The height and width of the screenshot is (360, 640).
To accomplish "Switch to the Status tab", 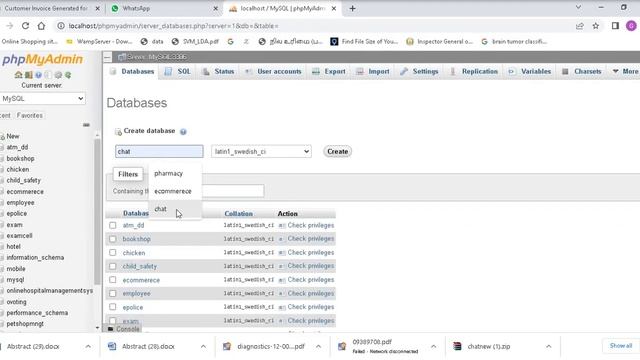I will point(218,71).
